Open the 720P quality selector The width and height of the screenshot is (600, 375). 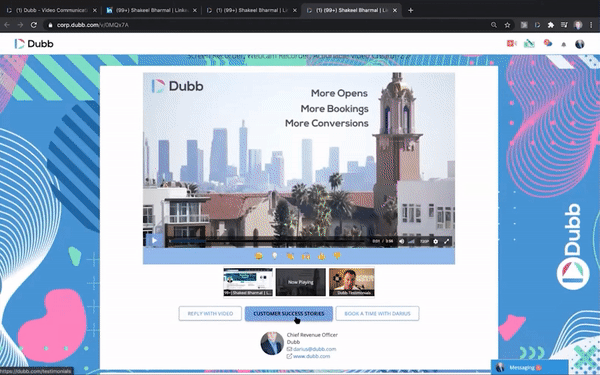click(424, 241)
